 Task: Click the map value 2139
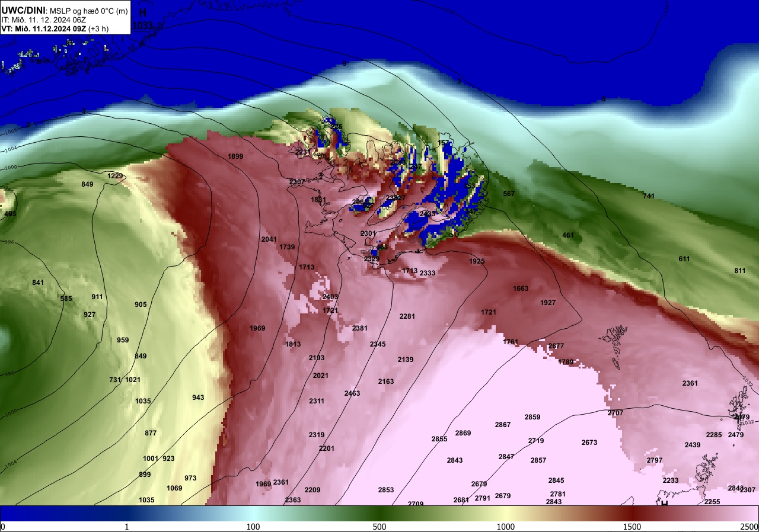coord(406,360)
